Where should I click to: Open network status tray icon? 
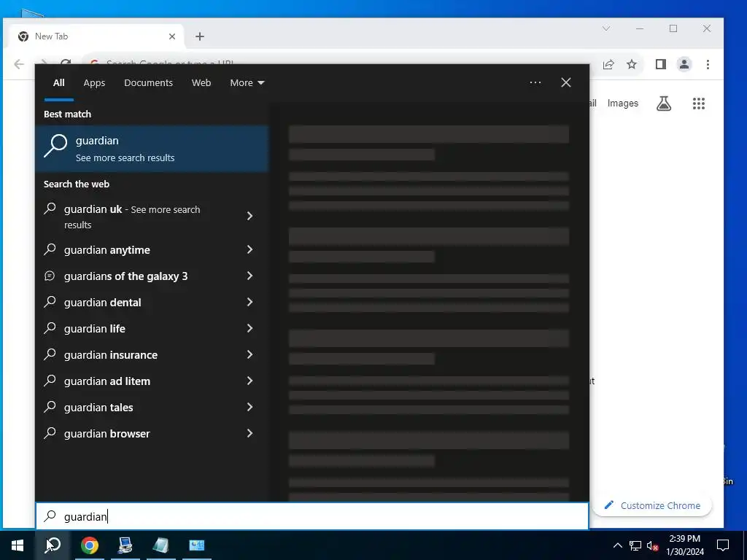[635, 545]
